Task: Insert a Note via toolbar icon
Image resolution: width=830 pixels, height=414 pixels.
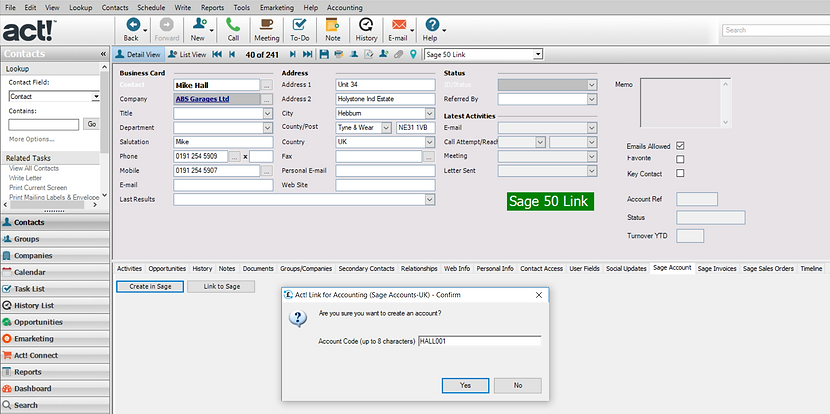Action: pos(332,30)
